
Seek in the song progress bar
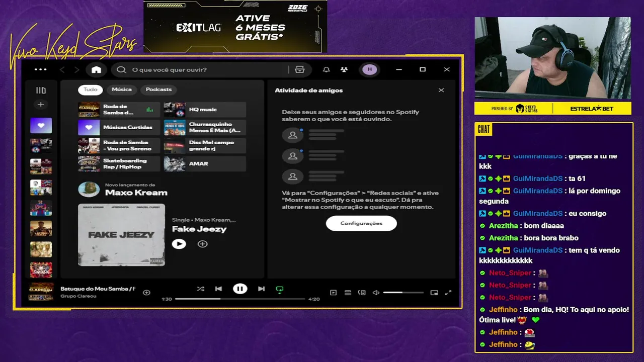coord(240,299)
